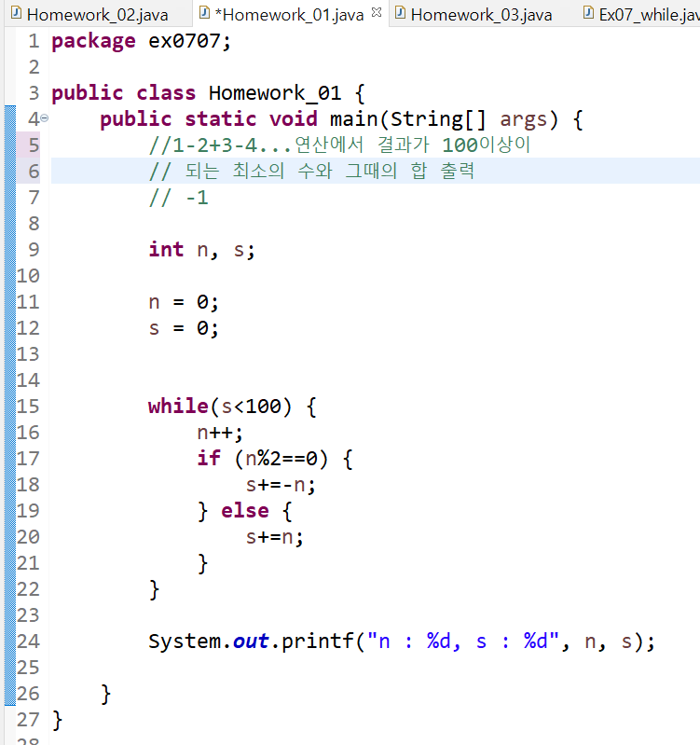700x745 pixels.
Task: Click 'ex0707' package name on line 1
Action: pos(185,41)
